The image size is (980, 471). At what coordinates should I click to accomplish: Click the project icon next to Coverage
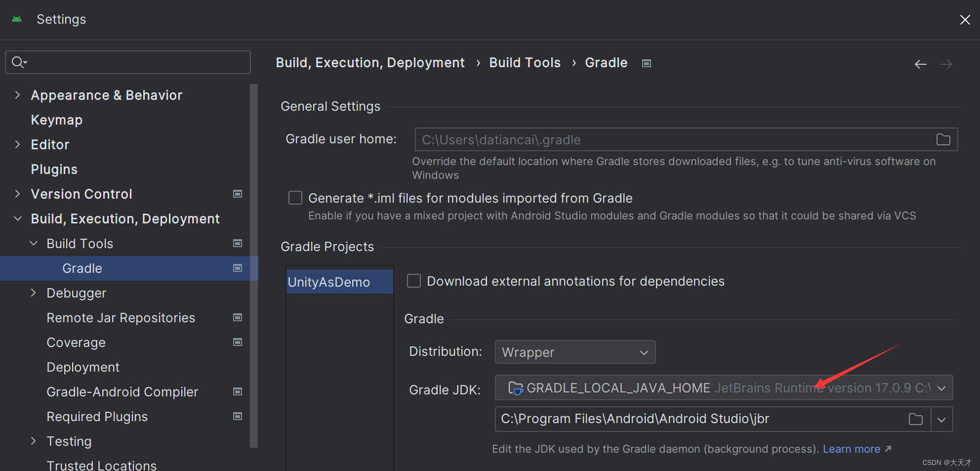(238, 342)
